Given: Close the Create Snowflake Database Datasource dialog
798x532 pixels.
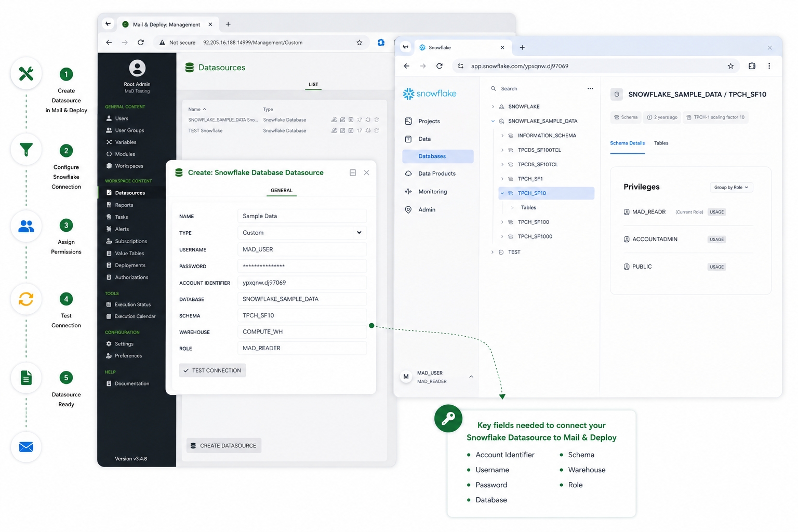Looking at the screenshot, I should [367, 172].
